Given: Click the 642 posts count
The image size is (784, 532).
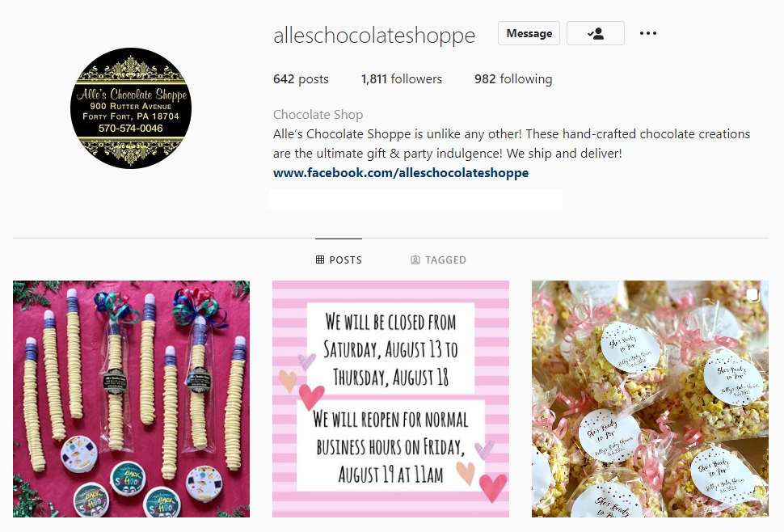Looking at the screenshot, I should [301, 79].
